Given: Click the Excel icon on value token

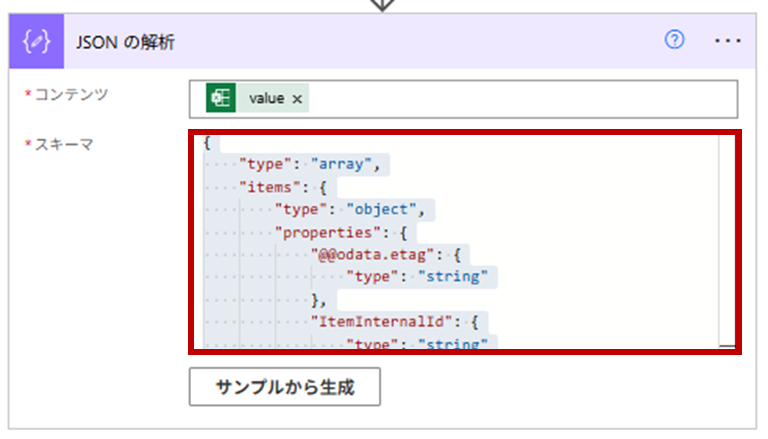Looking at the screenshot, I should point(221,98).
